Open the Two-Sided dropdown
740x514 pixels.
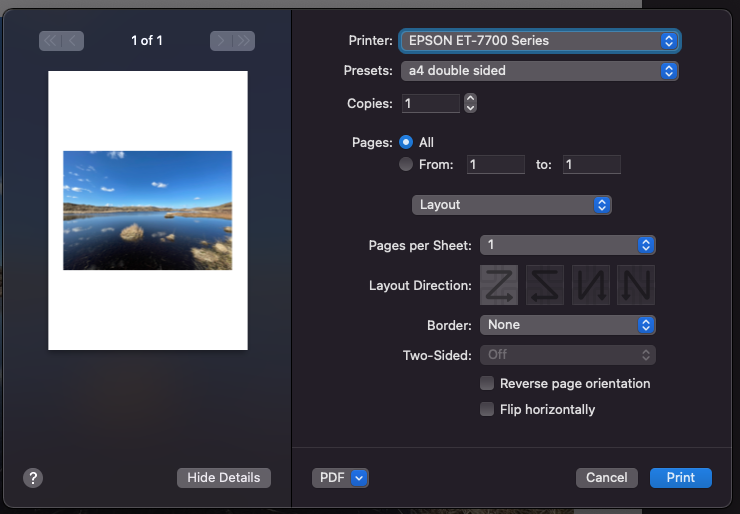tap(567, 355)
